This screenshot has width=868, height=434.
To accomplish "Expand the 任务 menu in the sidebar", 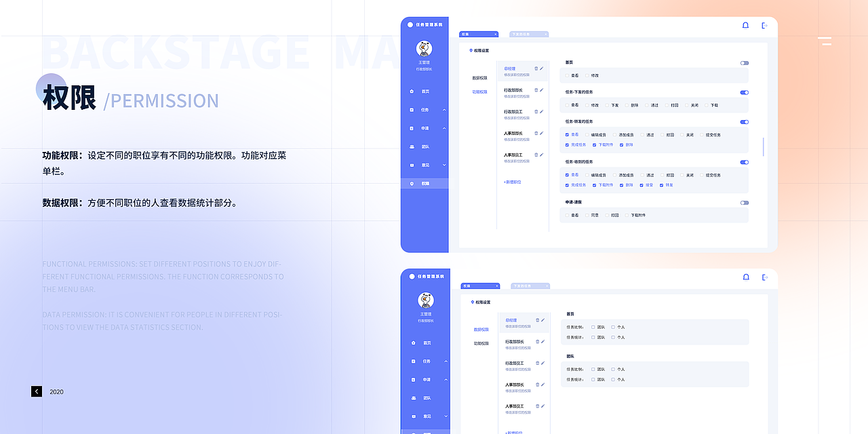I will click(444, 109).
